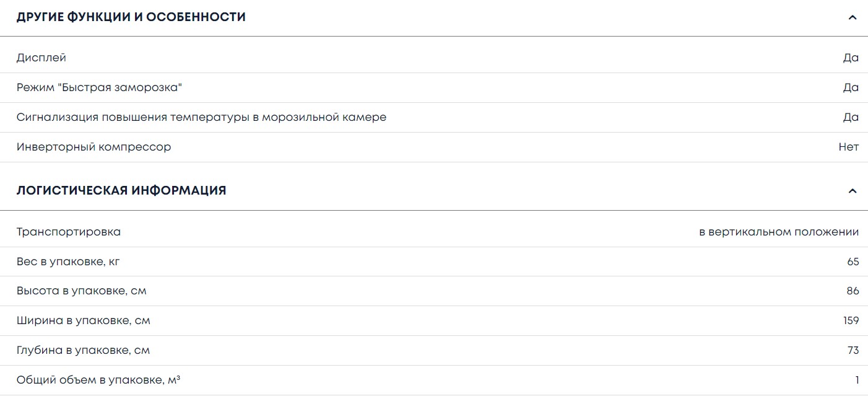Click the height value 86
Screen dimensions: 868x396
pos(853,291)
